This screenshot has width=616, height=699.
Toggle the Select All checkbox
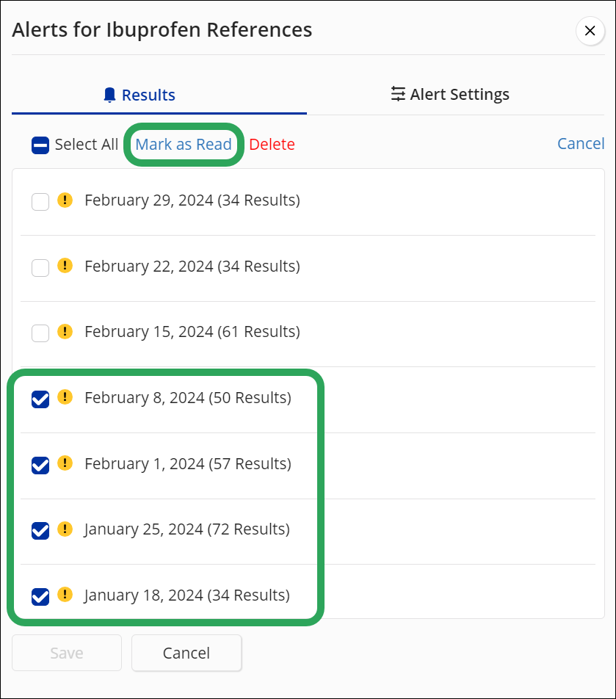coord(40,145)
